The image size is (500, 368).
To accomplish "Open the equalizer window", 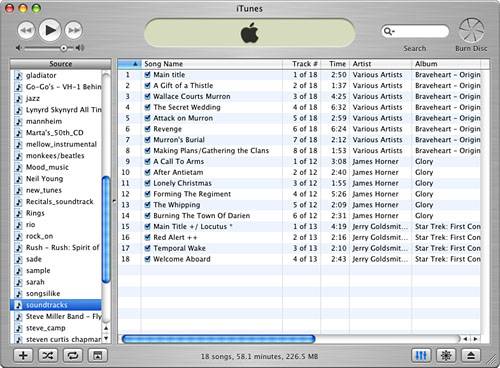I will click(x=421, y=355).
